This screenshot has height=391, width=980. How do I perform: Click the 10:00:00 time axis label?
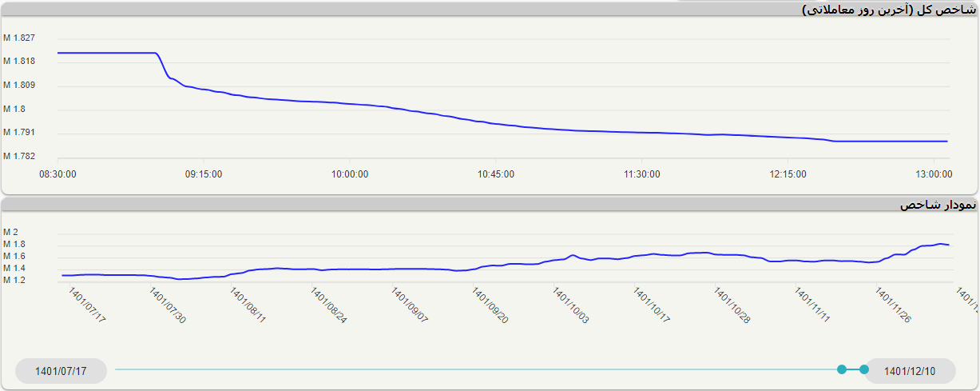(x=350, y=174)
